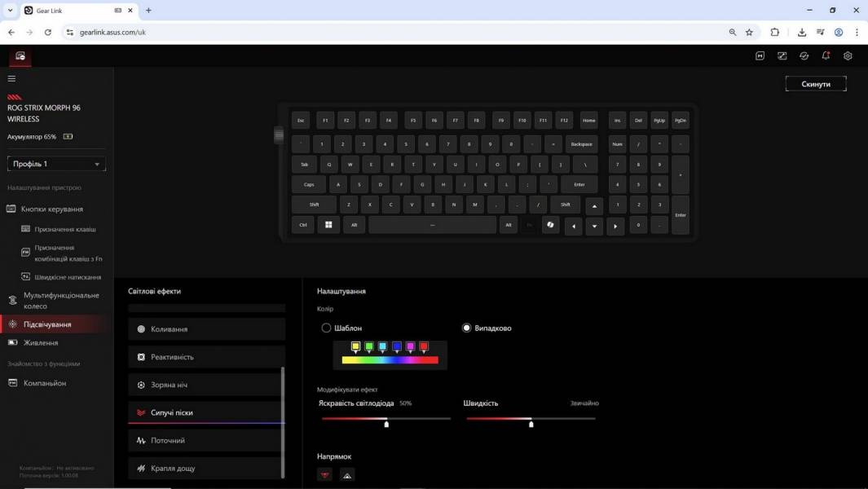Click the rainbow gradient color bar
The width and height of the screenshot is (868, 489).
click(x=390, y=360)
